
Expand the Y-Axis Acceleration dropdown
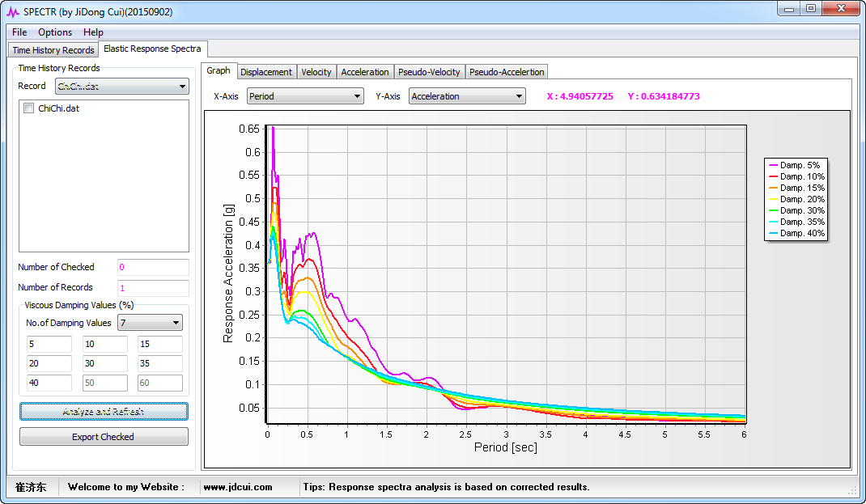click(x=467, y=96)
